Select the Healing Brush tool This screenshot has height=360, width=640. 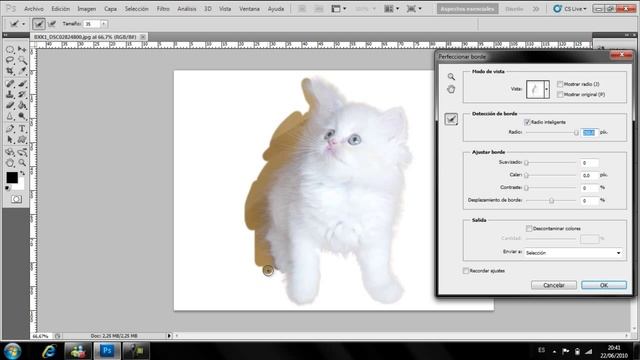click(x=10, y=84)
